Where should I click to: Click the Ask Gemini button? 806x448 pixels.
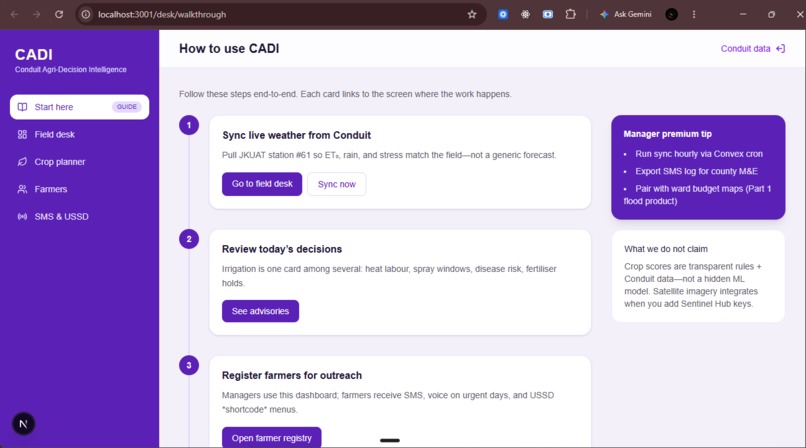[x=626, y=14]
